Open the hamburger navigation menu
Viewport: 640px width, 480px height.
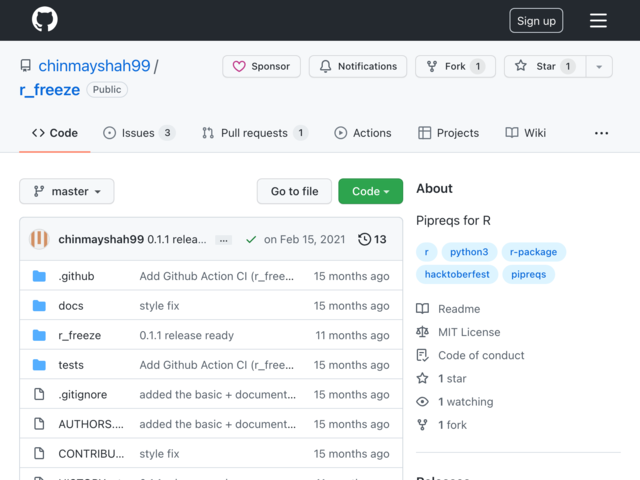[598, 20]
